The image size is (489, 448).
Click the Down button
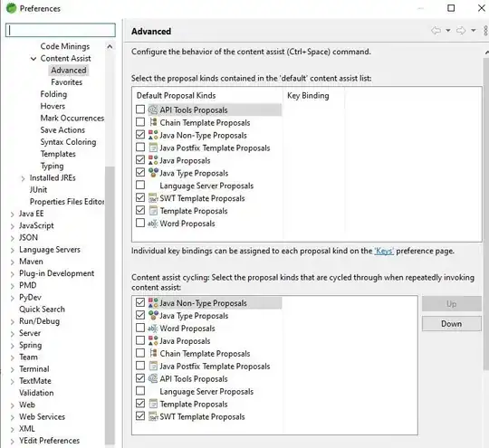[x=451, y=324]
